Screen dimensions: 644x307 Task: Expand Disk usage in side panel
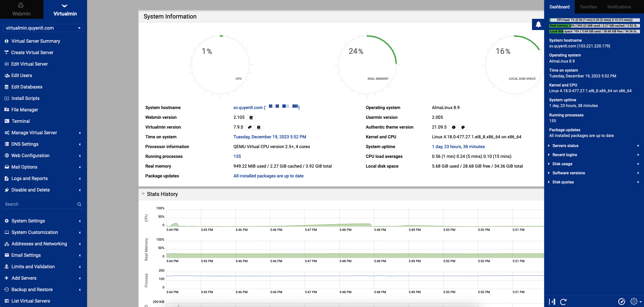(x=562, y=164)
